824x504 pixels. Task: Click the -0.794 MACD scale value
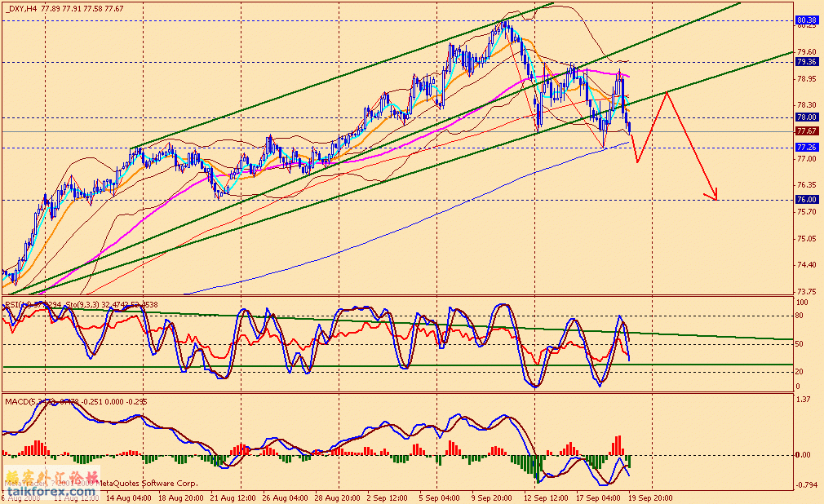click(807, 484)
